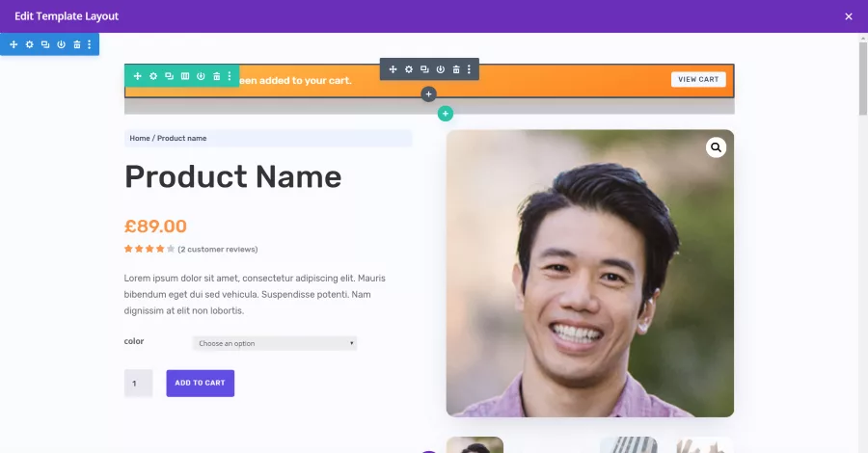Delete the module with dark toolbar trash
Image resolution: width=868 pixels, height=453 pixels.
click(456, 69)
